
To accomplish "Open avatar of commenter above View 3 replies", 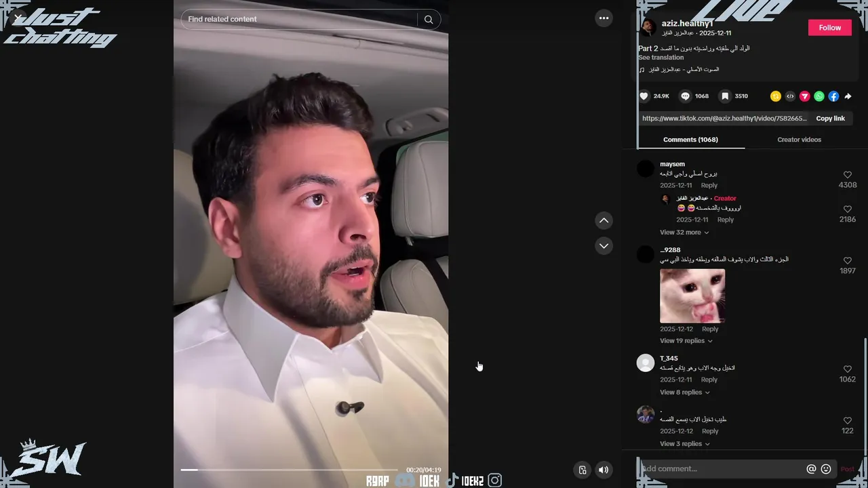I will pos(645,414).
